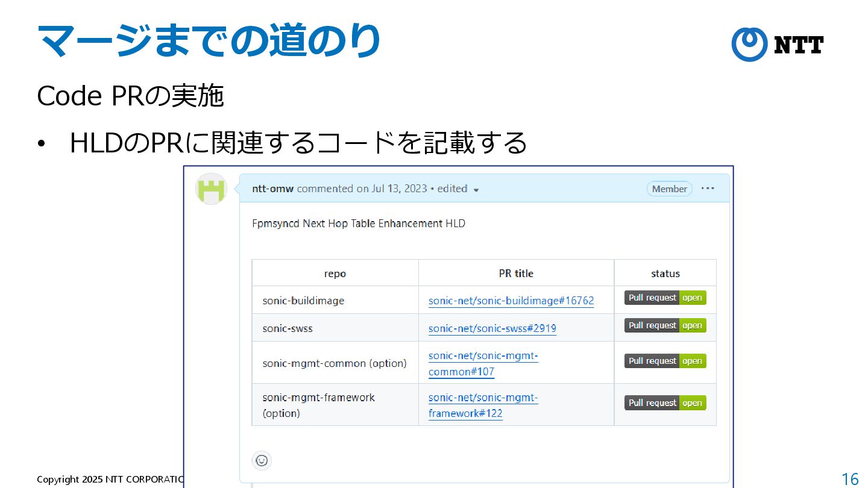This screenshot has width=868, height=488.
Task: Click the Member badge
Action: click(x=669, y=189)
